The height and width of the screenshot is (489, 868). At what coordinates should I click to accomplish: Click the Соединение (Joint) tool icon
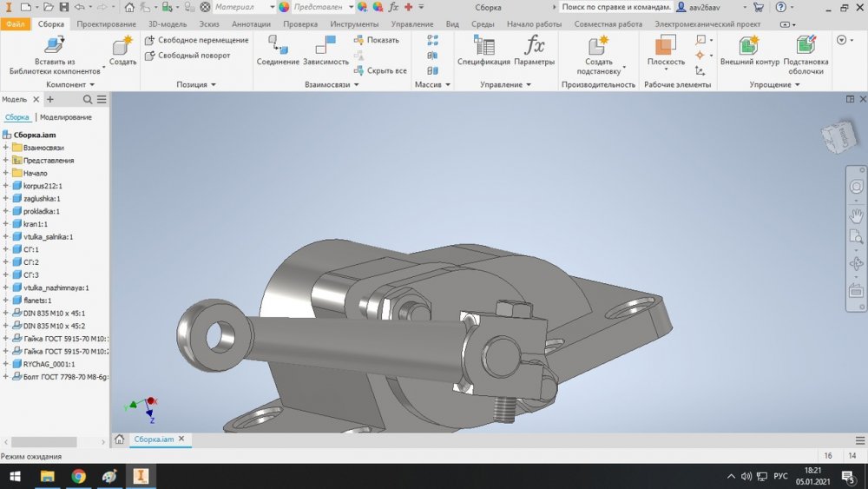point(277,45)
